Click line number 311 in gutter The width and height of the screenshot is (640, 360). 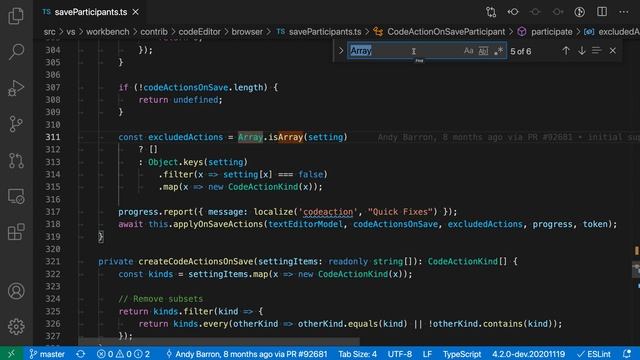pyautogui.click(x=53, y=137)
